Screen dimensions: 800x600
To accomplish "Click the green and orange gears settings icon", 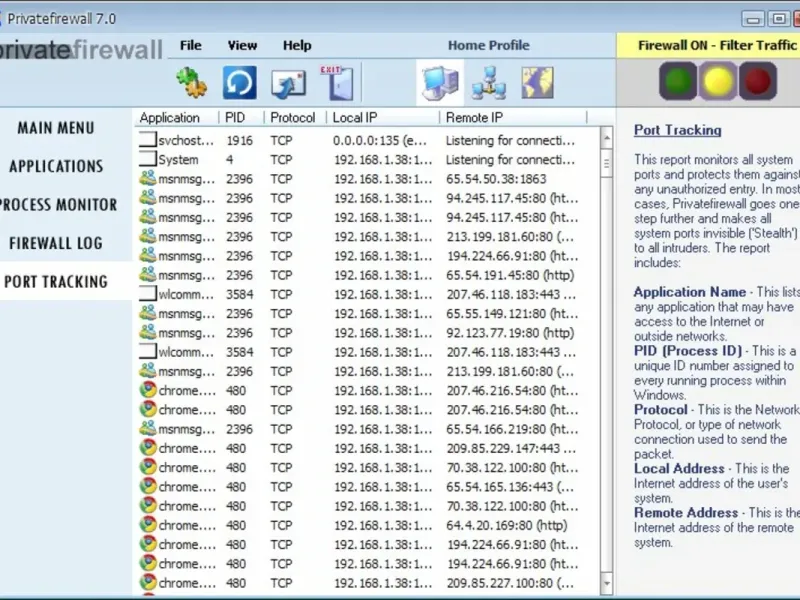I will pyautogui.click(x=191, y=83).
